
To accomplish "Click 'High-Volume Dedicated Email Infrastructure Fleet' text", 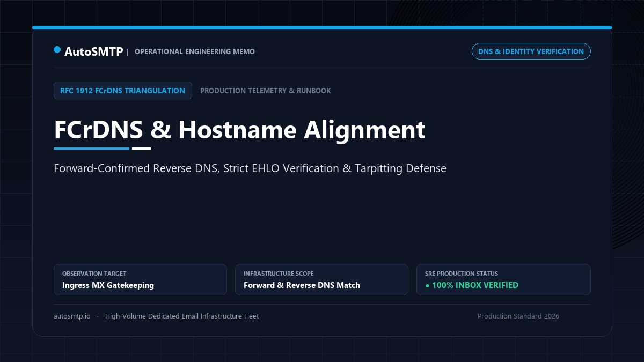I will click(182, 316).
